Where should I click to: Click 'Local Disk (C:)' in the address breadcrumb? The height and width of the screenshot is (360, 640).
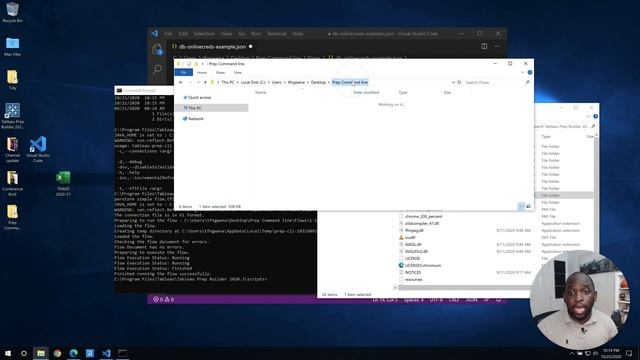point(253,82)
